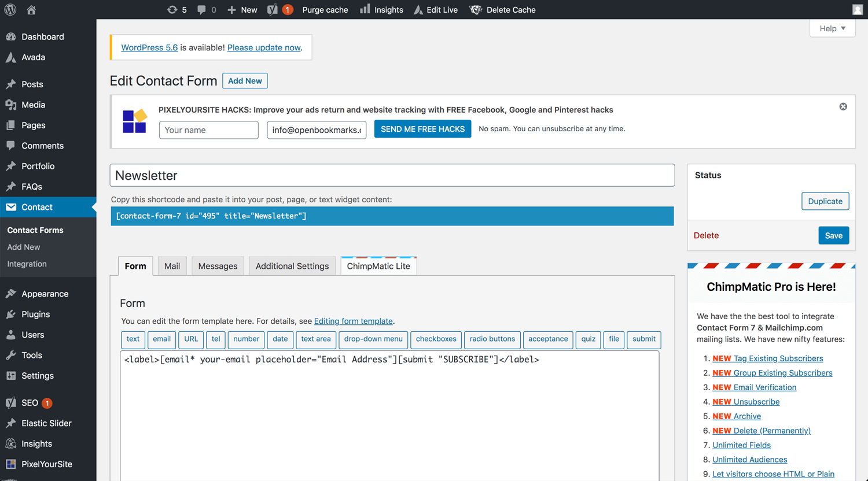
Task: Open updates indicator showing 5
Action: [x=177, y=10]
